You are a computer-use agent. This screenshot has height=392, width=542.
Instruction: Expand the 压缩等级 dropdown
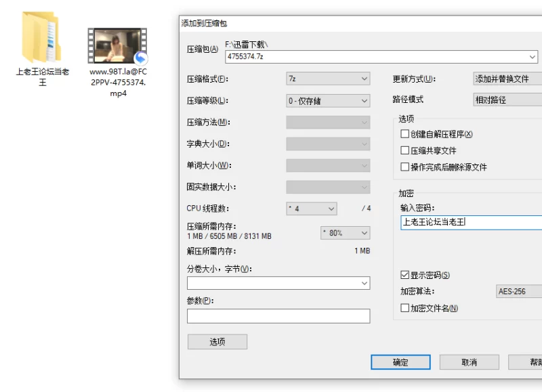(x=328, y=101)
